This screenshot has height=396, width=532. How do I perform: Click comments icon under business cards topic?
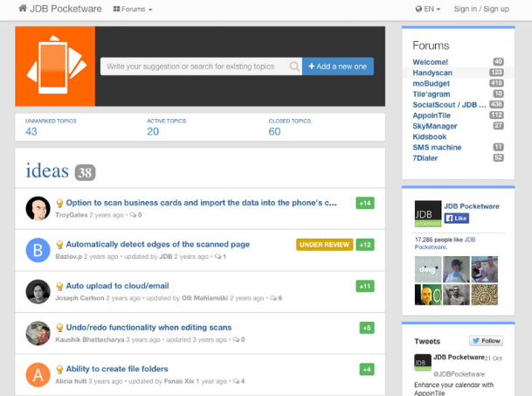[133, 215]
